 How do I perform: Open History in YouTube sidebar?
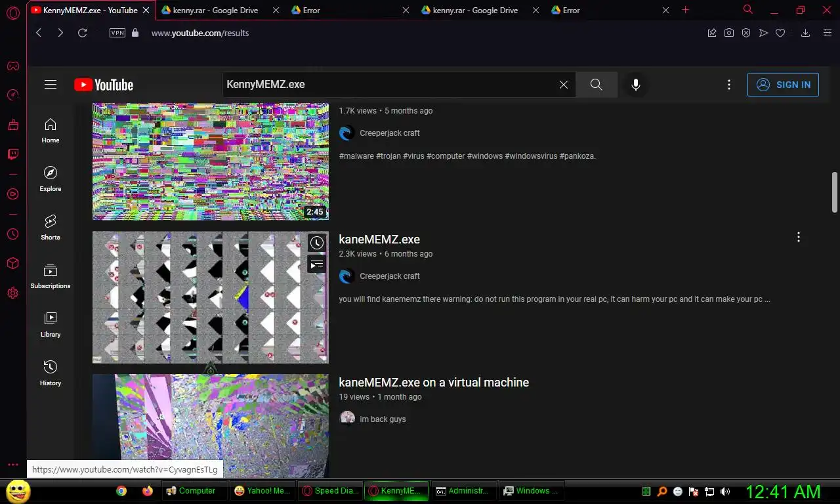51,373
